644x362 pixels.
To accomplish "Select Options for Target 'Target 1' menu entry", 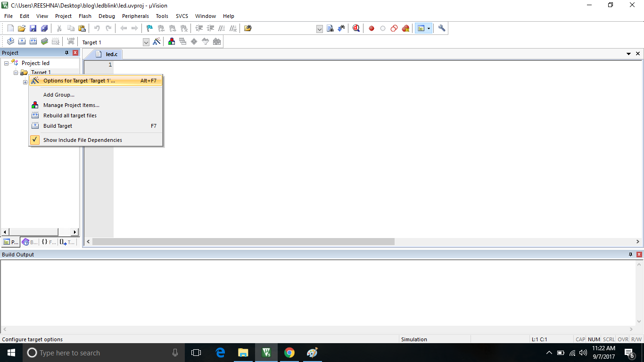I will tap(96, 81).
